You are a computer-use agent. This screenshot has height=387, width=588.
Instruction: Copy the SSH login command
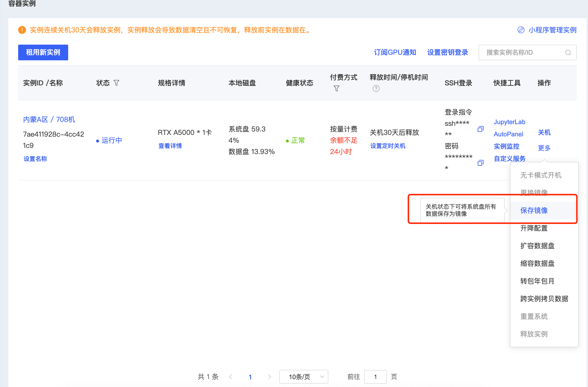[x=480, y=129]
